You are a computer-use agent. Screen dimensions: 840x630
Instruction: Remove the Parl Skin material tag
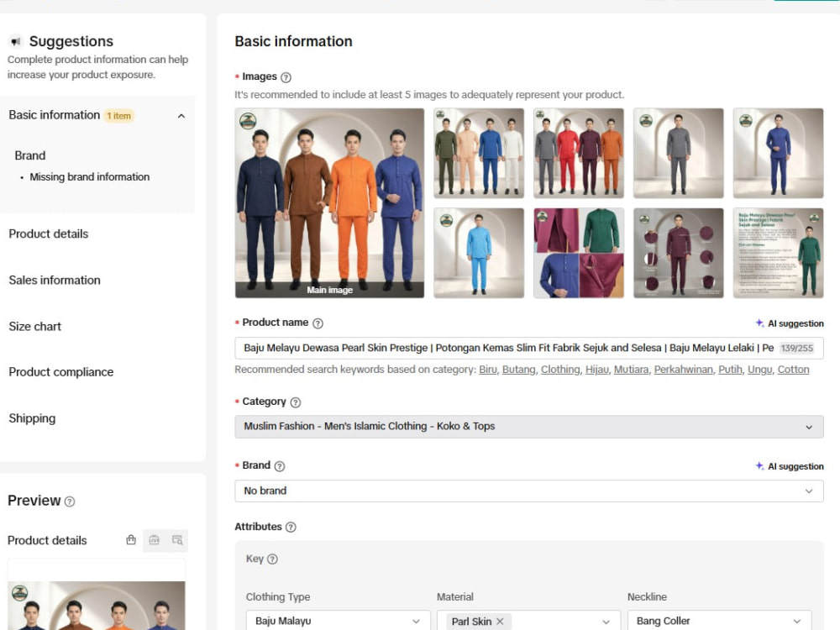point(500,621)
